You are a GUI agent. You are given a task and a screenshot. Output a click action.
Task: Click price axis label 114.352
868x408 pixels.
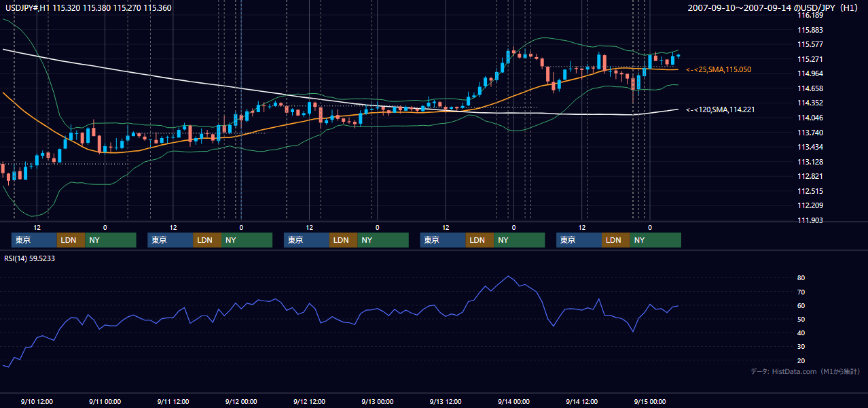810,103
